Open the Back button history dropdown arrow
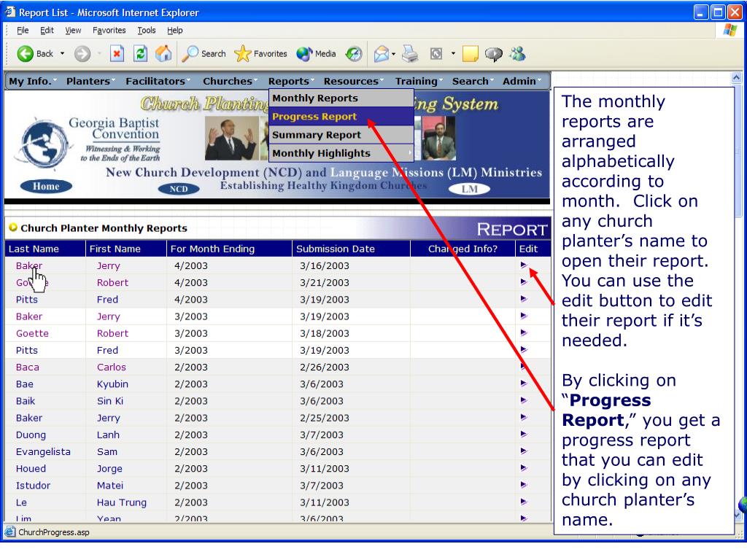The width and height of the screenshot is (747, 560). tap(62, 54)
